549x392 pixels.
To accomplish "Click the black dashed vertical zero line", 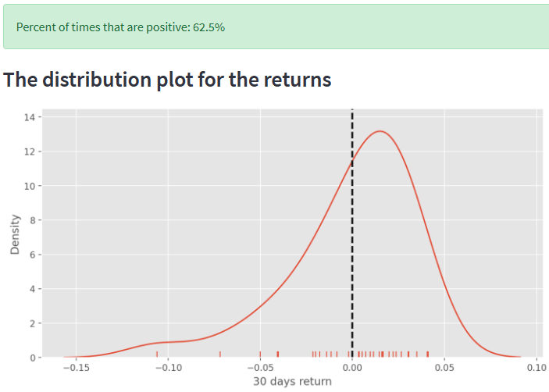I will 352,234.
